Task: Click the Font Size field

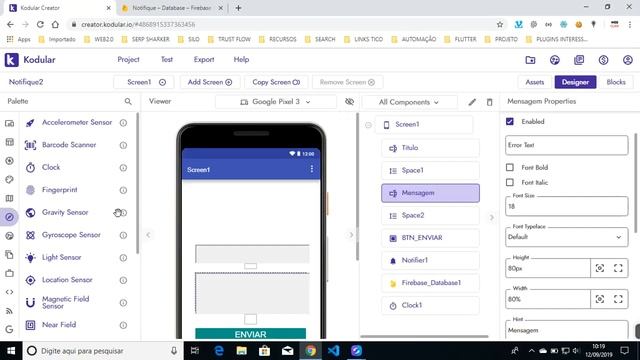Action: click(x=567, y=206)
